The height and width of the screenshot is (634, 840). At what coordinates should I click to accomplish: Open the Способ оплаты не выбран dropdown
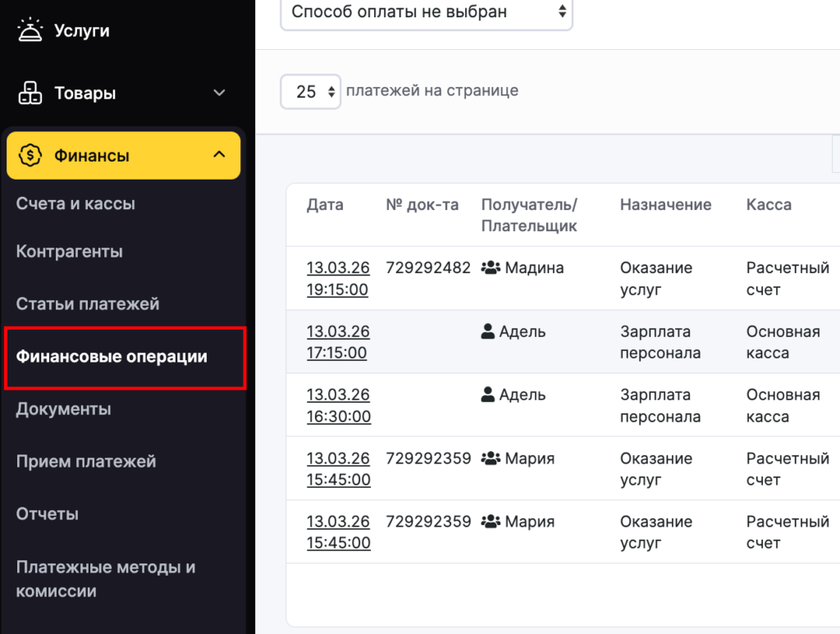[426, 11]
